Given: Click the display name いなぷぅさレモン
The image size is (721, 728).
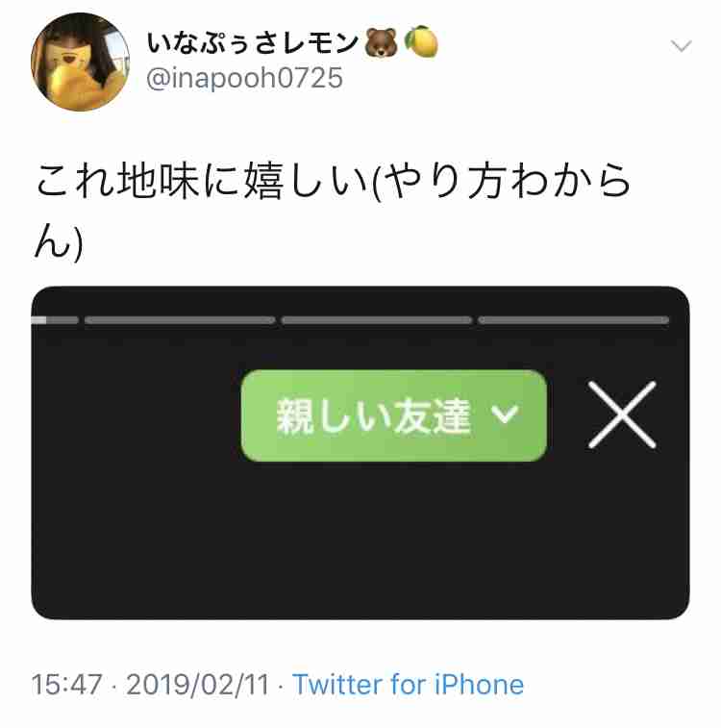Looking at the screenshot, I should click(x=253, y=42).
